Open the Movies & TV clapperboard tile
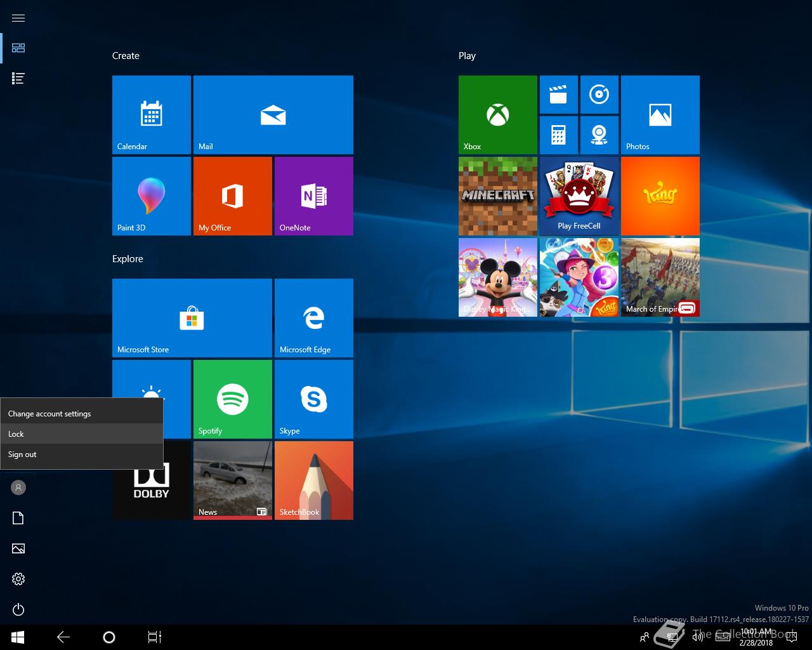Screen dimensions: 812x650 (x=559, y=95)
